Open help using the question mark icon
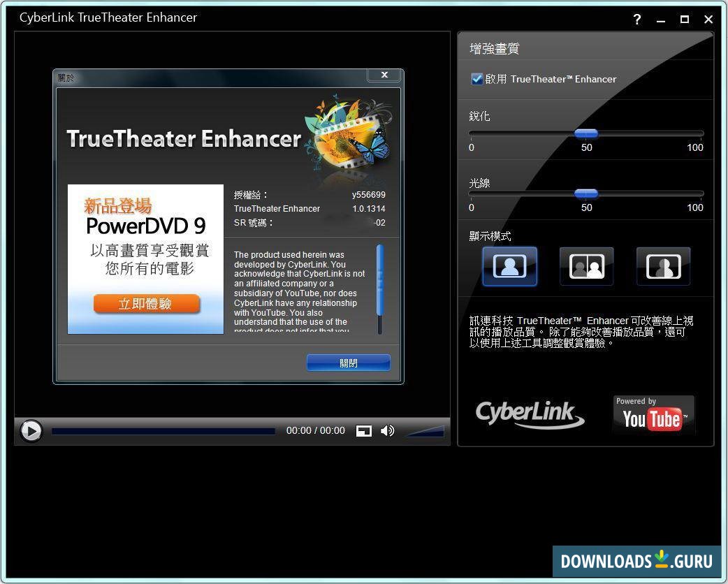 (x=636, y=20)
